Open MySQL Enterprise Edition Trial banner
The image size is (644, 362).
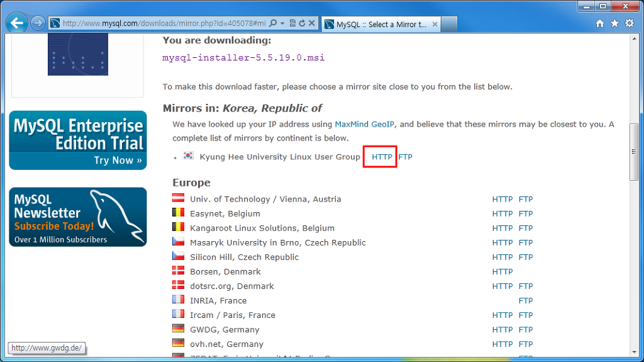point(77,140)
